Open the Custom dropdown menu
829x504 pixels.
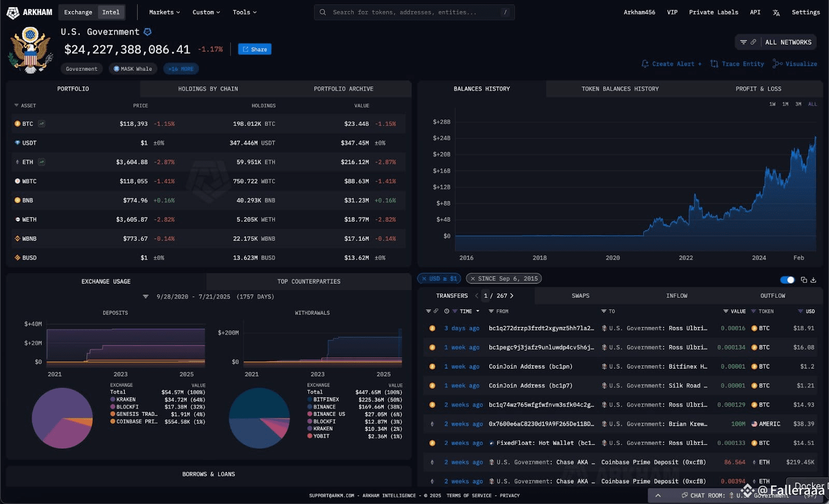click(206, 12)
